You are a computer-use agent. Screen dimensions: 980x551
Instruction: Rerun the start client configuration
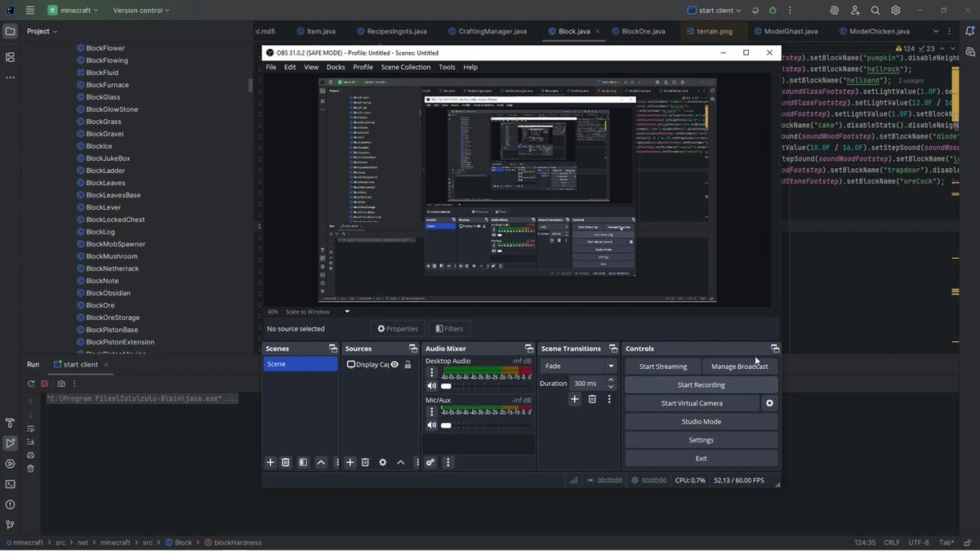(x=31, y=384)
